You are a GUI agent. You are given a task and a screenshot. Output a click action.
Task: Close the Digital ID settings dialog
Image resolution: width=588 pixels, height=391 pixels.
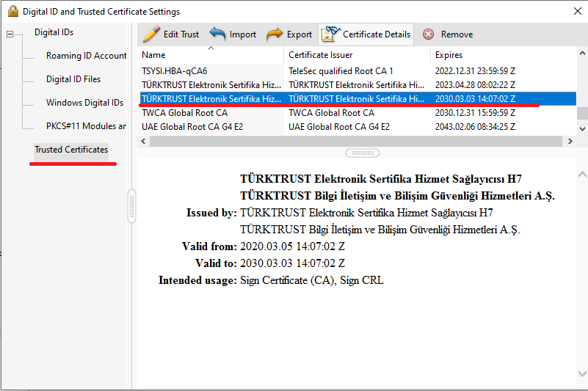(578, 11)
